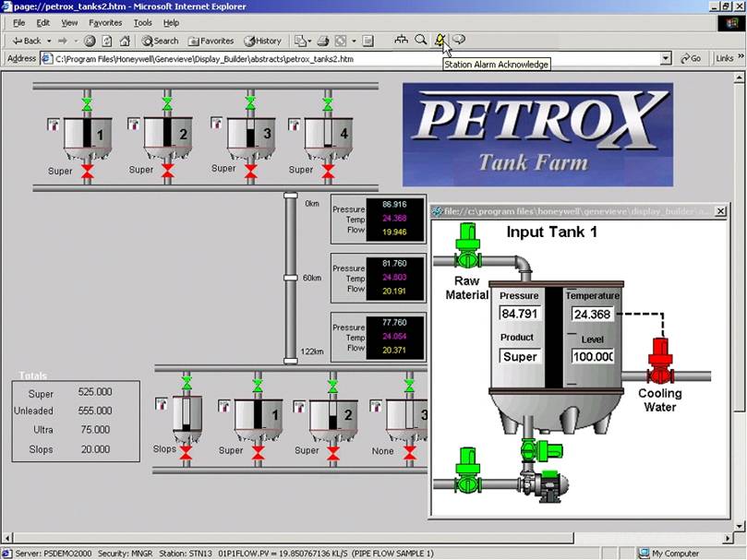Select the Slops tank graphic

[x=187, y=418]
